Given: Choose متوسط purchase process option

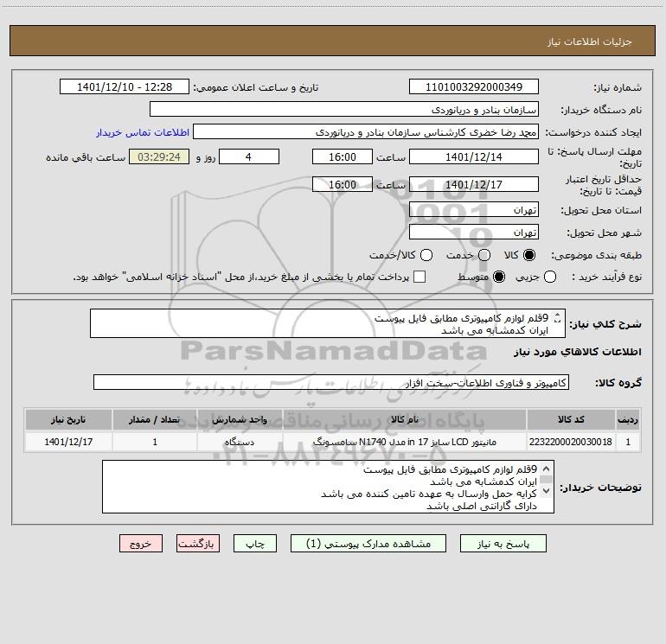Looking at the screenshot, I should click(499, 277).
